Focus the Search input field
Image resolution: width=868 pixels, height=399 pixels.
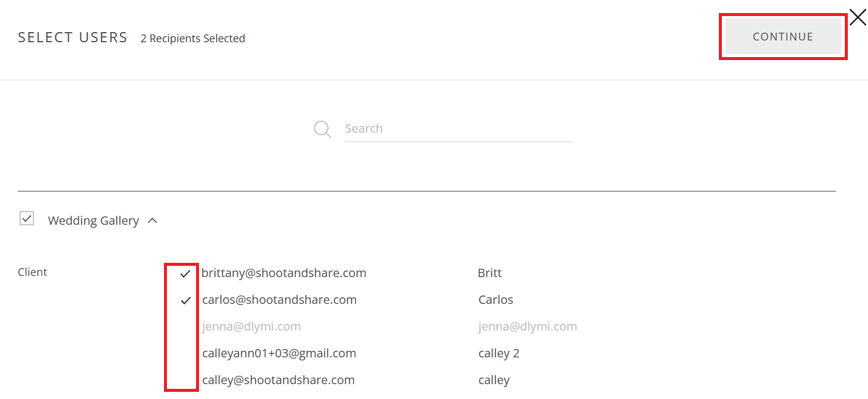coord(459,128)
